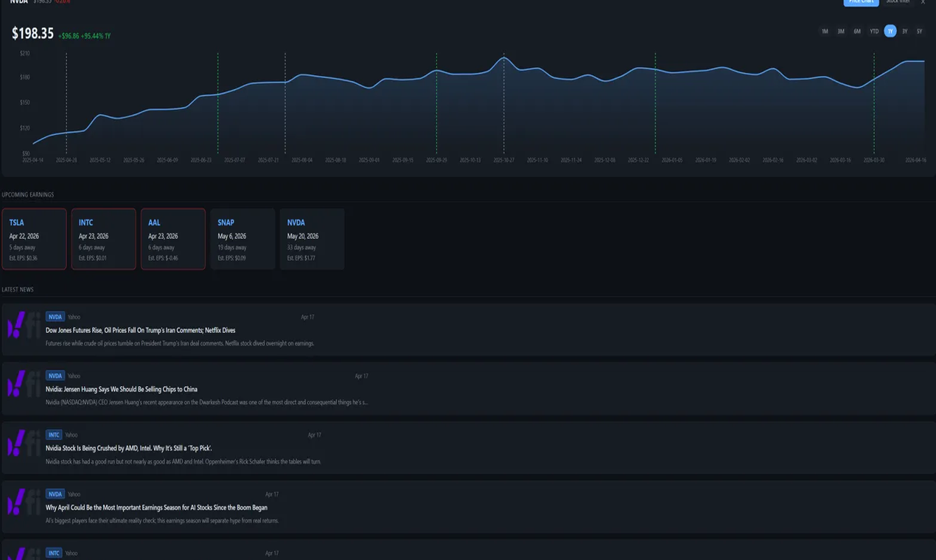The image size is (936, 560).
Task: Select the active 1Y chart range
Action: coord(890,31)
